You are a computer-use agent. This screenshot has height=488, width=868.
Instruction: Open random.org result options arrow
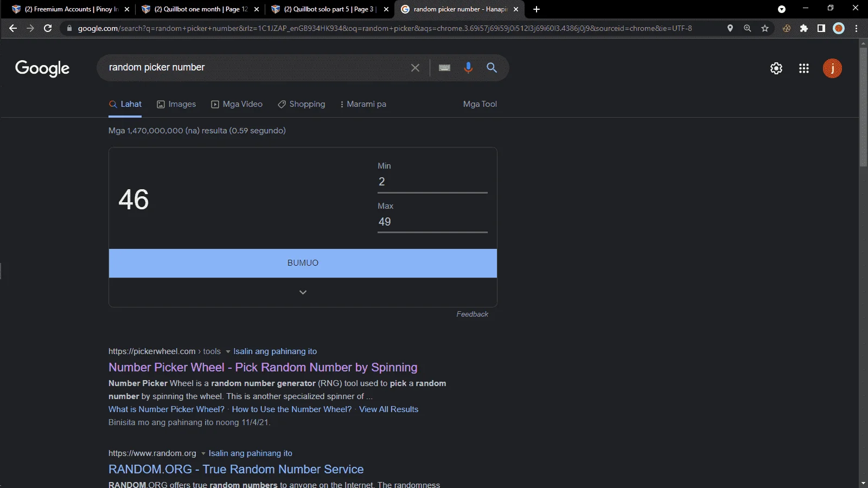pos(203,453)
